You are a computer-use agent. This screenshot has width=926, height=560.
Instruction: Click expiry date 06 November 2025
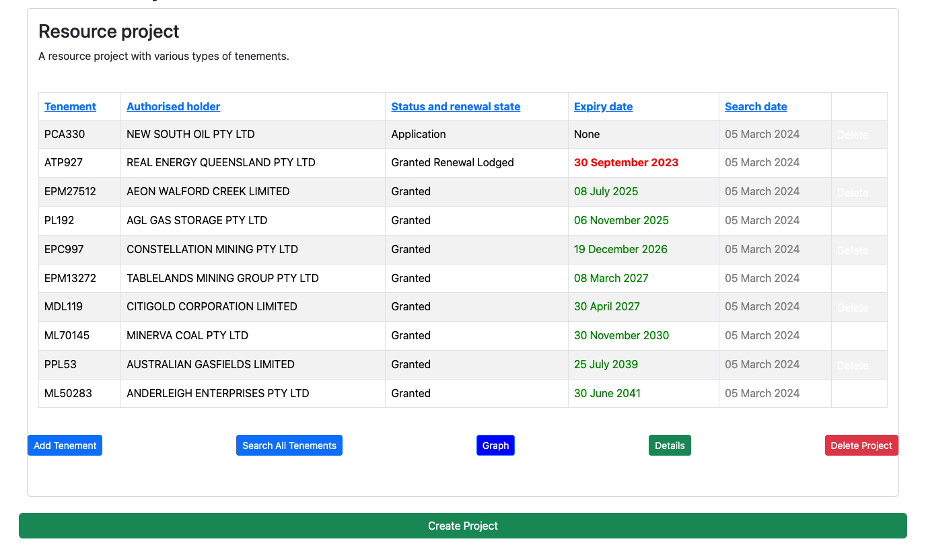(621, 220)
